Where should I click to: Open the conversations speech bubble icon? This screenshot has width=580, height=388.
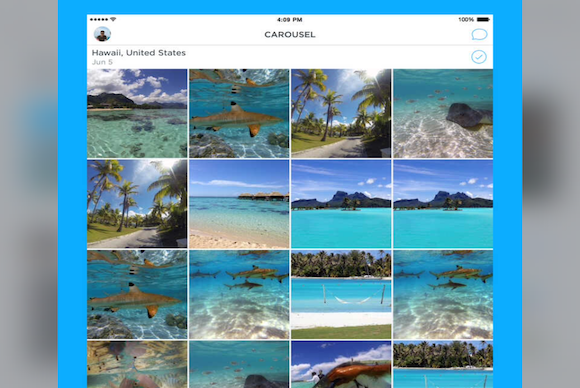[x=479, y=34]
